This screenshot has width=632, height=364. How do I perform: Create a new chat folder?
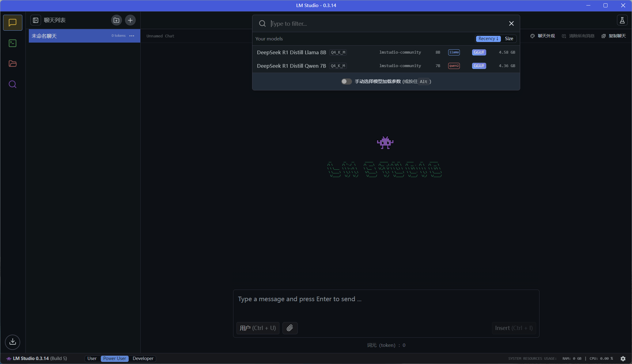(116, 20)
